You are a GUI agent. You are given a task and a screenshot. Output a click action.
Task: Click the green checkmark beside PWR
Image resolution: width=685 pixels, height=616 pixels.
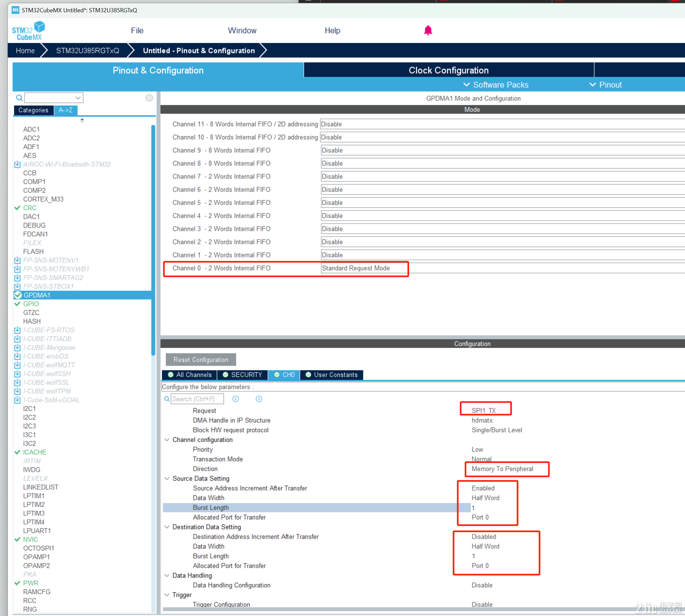coord(17,583)
